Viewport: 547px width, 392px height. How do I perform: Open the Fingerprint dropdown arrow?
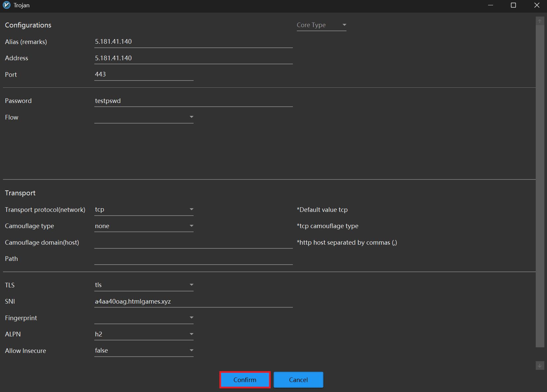click(x=191, y=318)
